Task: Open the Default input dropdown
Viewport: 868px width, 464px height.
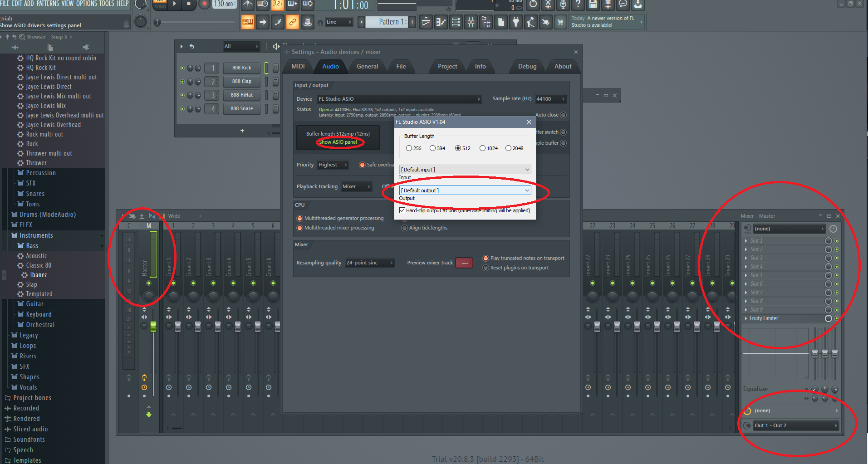Action: [x=465, y=170]
